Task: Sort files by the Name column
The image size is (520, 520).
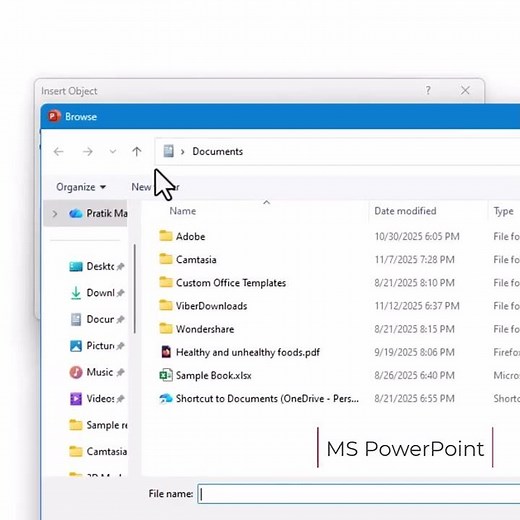Action: [183, 211]
